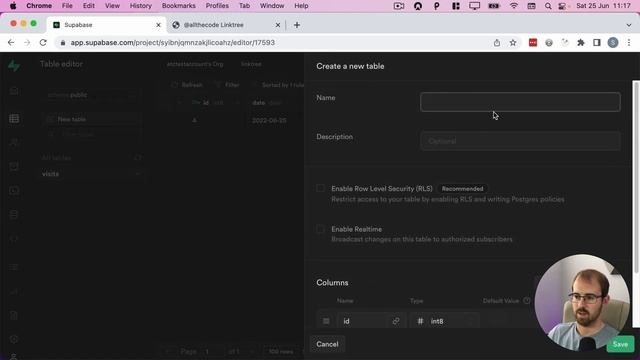This screenshot has width=640, height=360.
Task: Switch to the Supabase browser tab
Action: (107, 25)
